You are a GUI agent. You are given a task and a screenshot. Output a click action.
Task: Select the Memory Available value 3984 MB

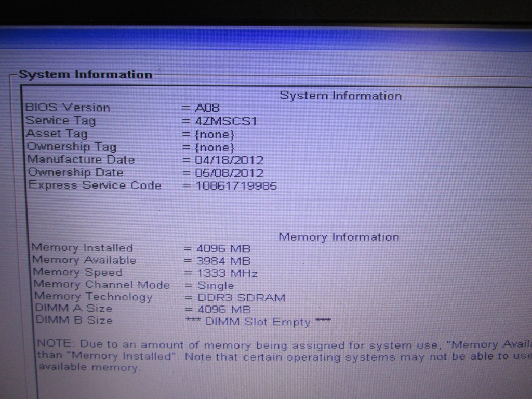point(223,261)
